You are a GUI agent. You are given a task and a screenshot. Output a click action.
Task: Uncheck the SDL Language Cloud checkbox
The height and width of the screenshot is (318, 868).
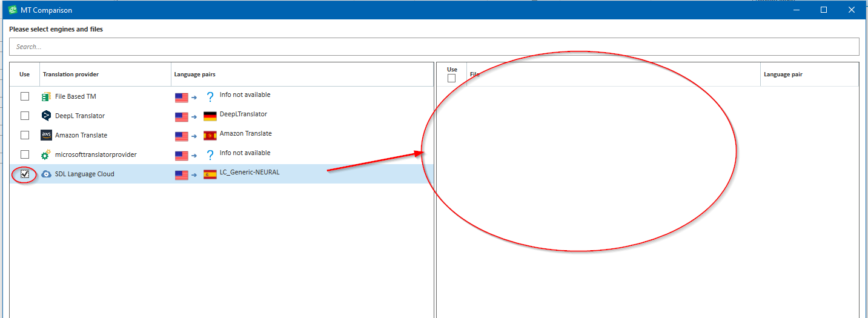pos(25,174)
